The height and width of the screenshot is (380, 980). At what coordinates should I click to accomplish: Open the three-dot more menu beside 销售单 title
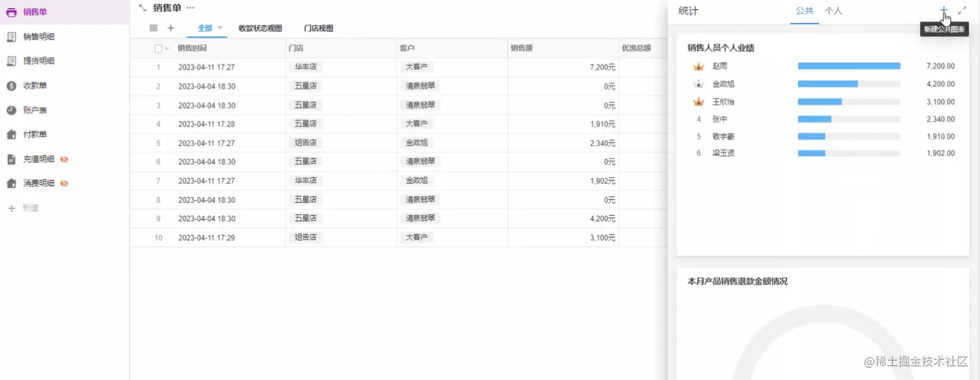point(190,8)
